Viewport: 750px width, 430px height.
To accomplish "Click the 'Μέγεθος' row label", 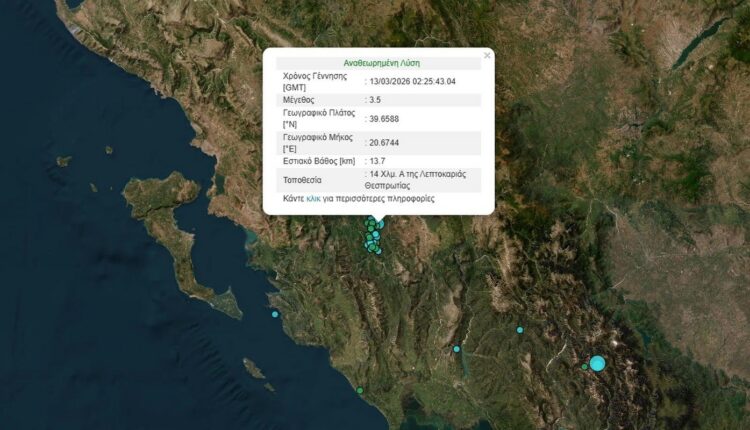I will (x=301, y=100).
